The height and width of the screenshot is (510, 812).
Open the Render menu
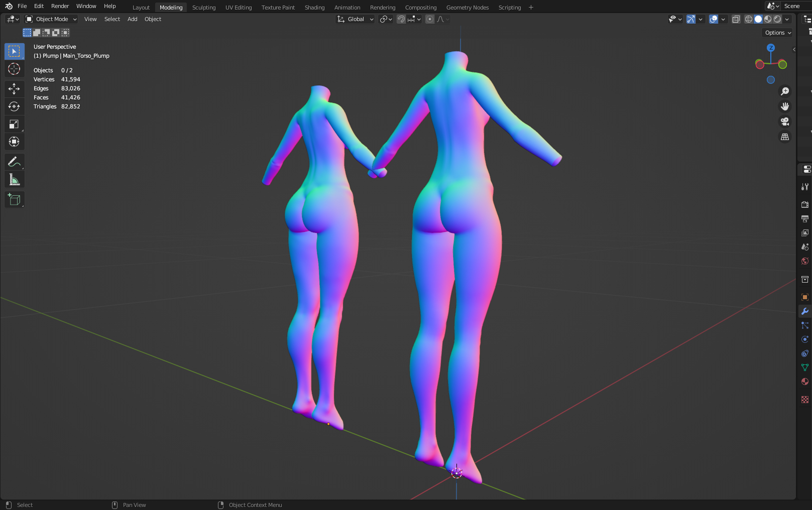pos(60,6)
